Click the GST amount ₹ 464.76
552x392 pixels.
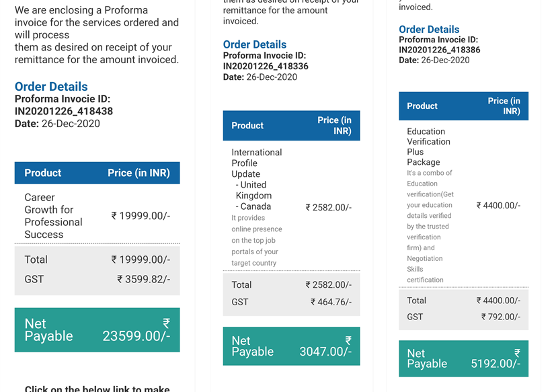[x=331, y=302]
